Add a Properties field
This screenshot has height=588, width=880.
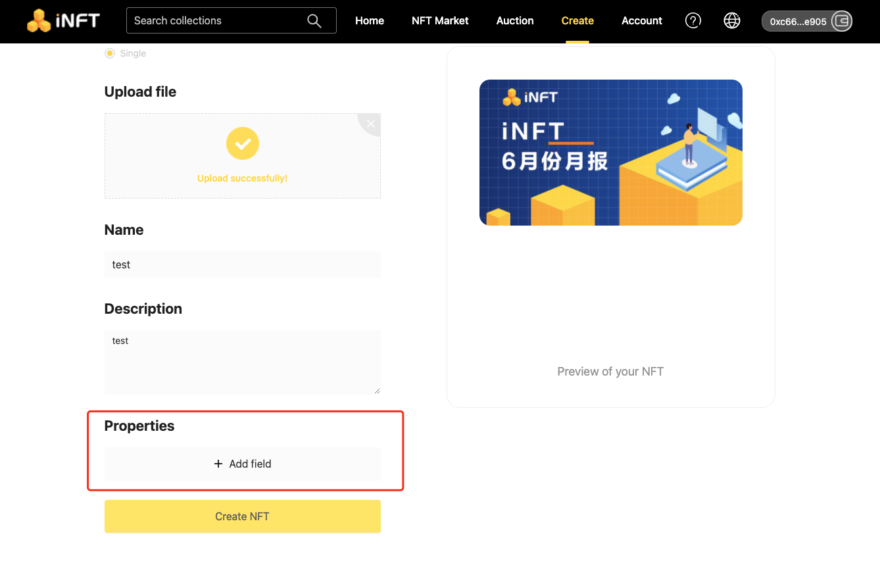[x=243, y=464]
